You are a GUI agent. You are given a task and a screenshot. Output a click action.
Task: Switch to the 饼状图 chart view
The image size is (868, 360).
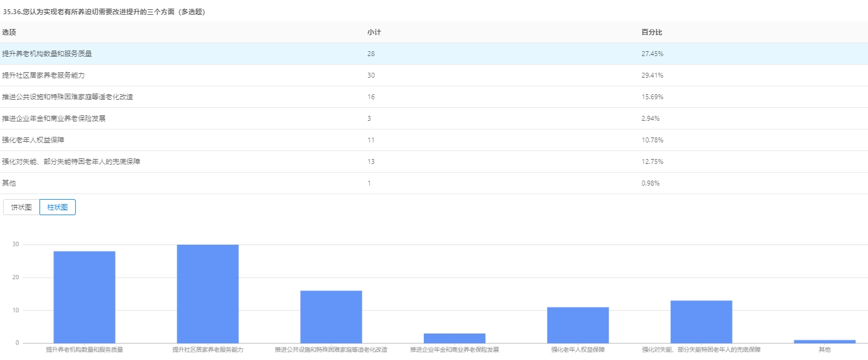pyautogui.click(x=21, y=207)
